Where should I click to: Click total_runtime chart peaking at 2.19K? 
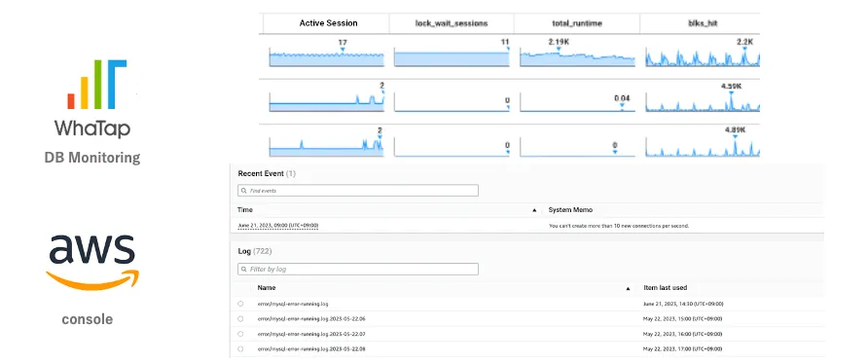[577, 57]
